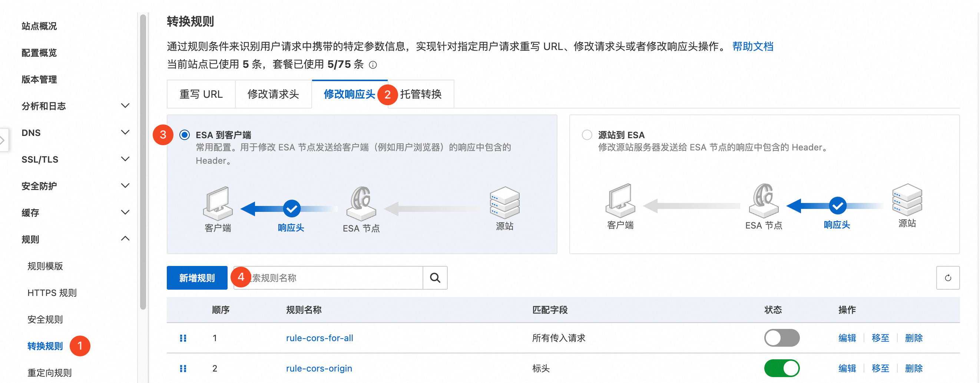Click the refresh icon button
This screenshot has width=980, height=383.
tap(948, 278)
